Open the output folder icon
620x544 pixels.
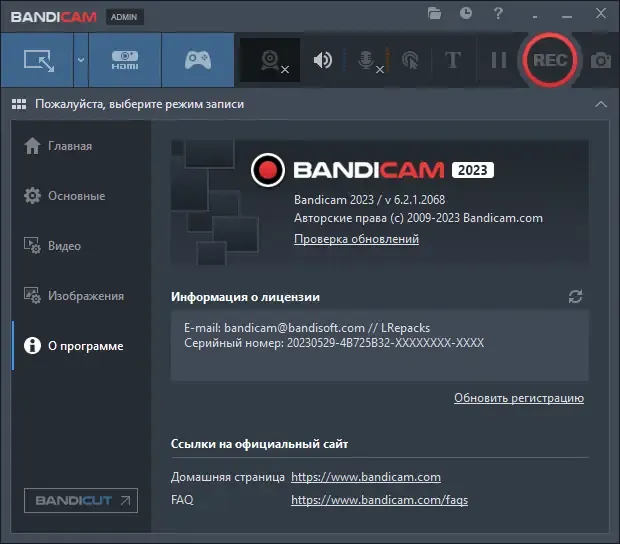pos(434,13)
